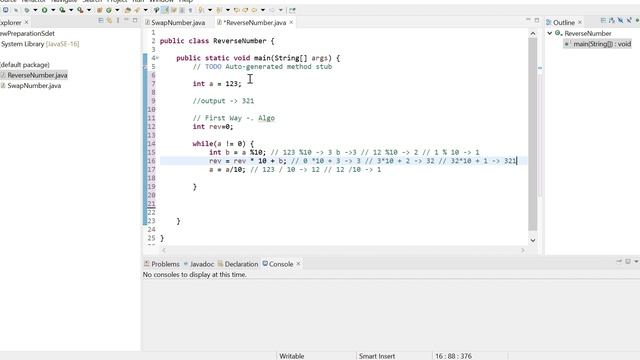Select the (default package) node

click(25, 64)
